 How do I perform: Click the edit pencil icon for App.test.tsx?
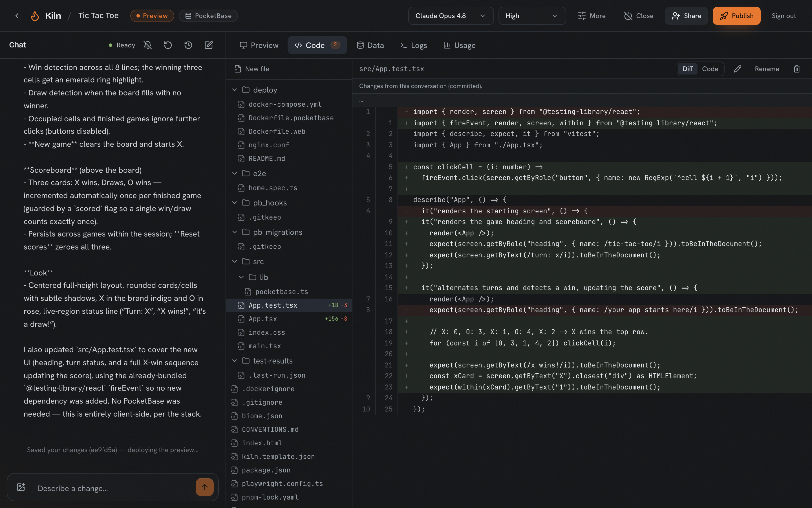[737, 69]
